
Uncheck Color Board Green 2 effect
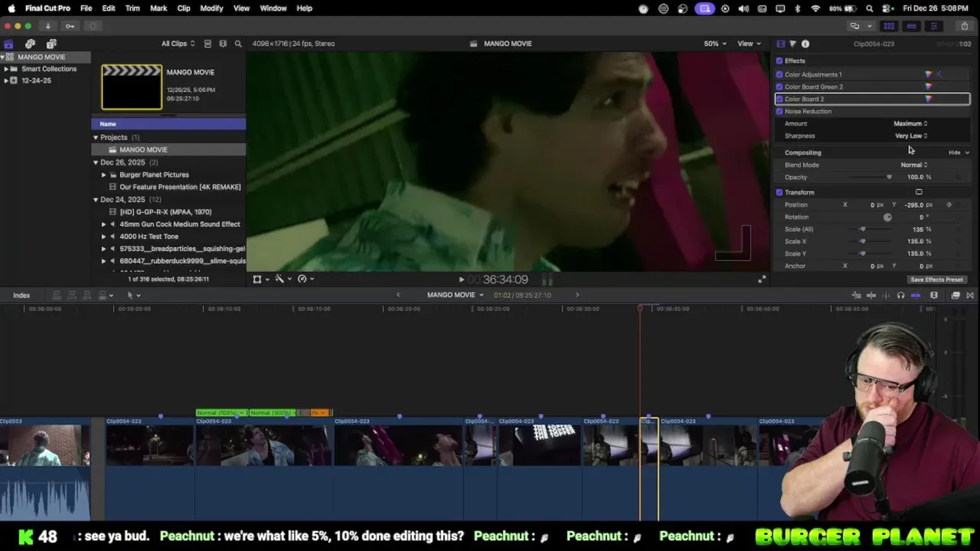click(779, 86)
